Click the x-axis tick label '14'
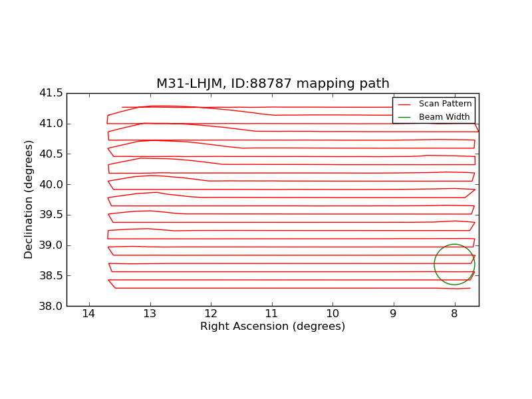The width and height of the screenshot is (532, 399). pos(89,313)
